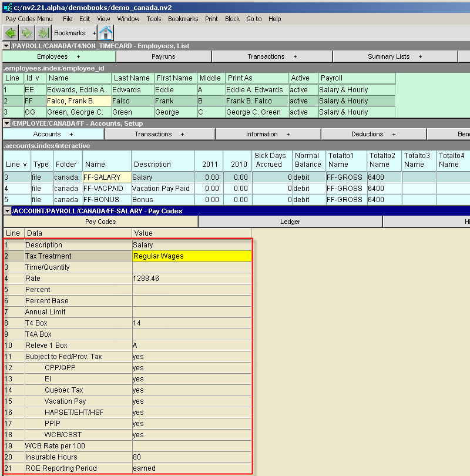Image resolution: width=470 pixels, height=476 pixels.
Task: Click the Rate value 1288.46
Action: [x=146, y=279]
